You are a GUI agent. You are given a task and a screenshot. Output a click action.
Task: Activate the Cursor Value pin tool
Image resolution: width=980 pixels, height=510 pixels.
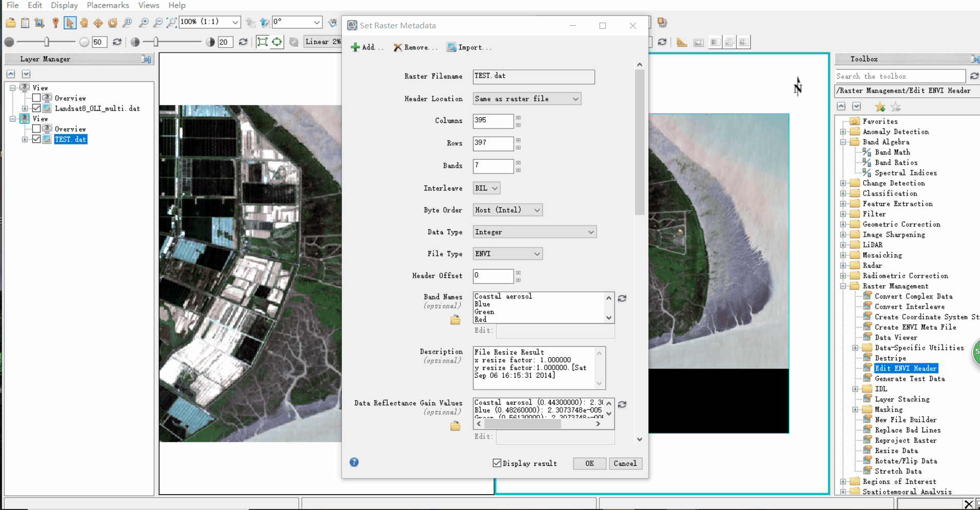coord(56,23)
